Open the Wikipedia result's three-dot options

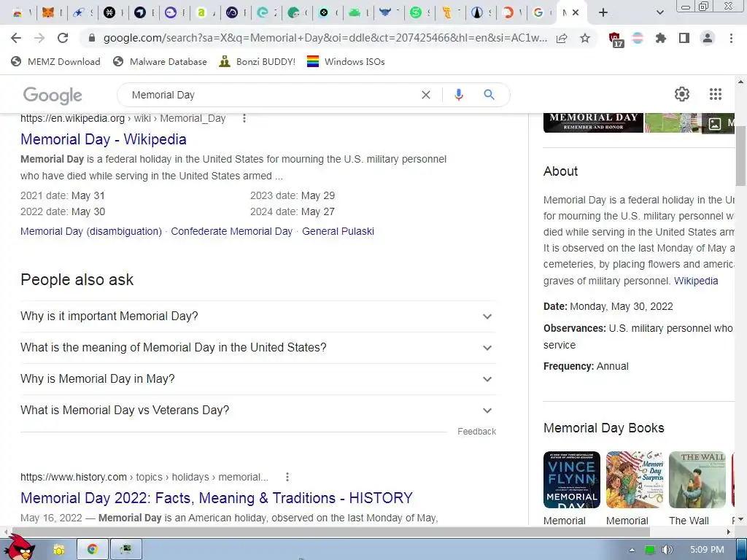(x=244, y=118)
